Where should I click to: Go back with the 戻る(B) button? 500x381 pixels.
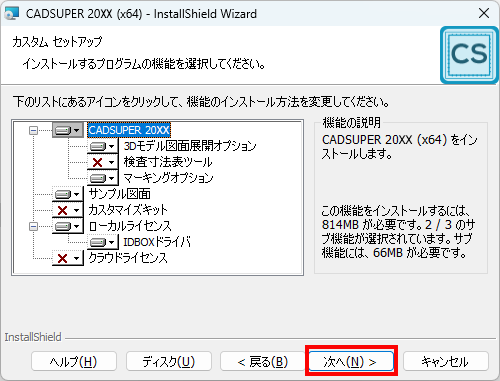coord(263,361)
